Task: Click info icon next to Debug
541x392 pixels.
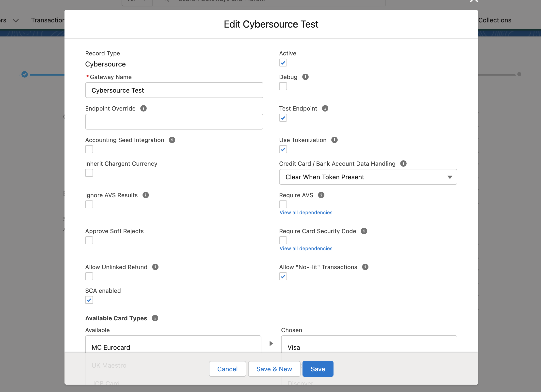Action: pos(305,77)
